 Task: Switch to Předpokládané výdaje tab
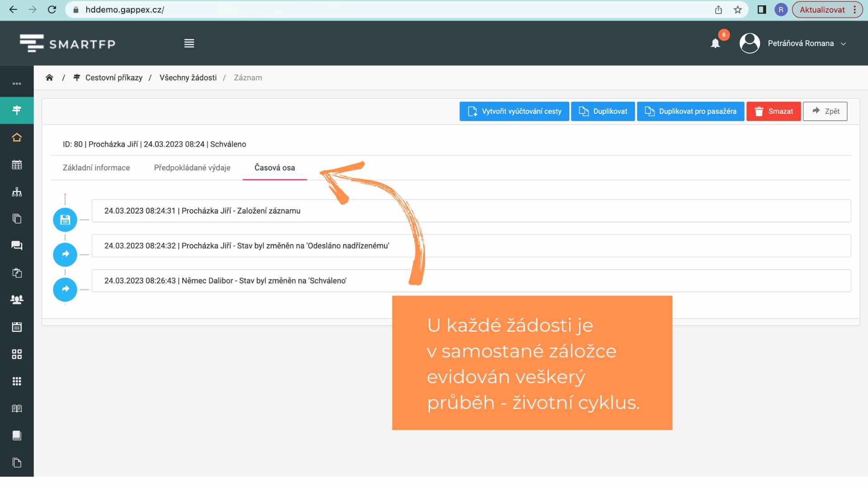192,168
